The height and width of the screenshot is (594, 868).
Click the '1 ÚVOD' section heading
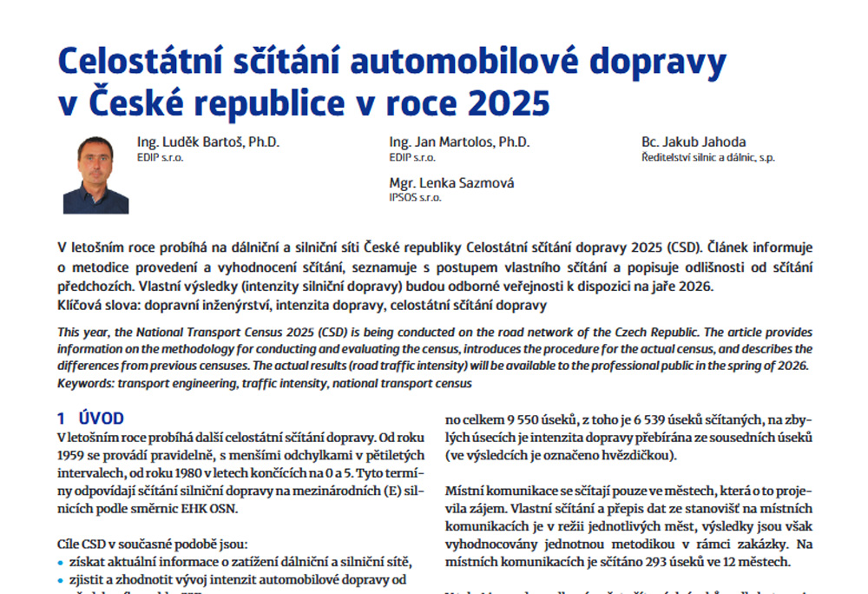point(90,419)
